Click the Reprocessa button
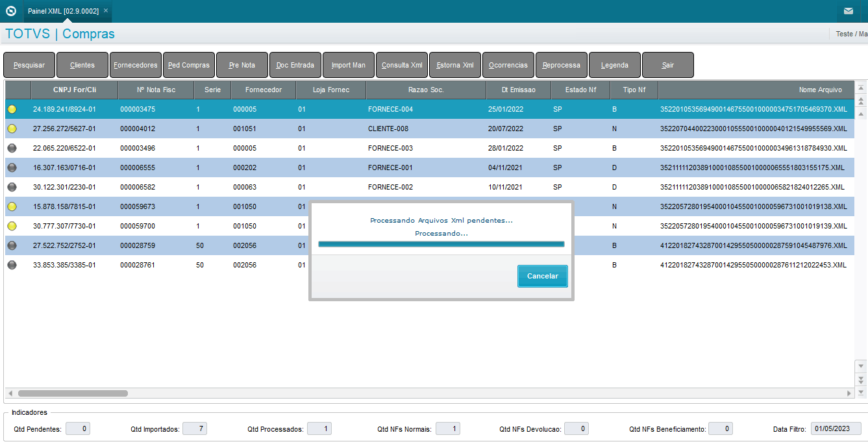868x446 pixels. [562, 65]
